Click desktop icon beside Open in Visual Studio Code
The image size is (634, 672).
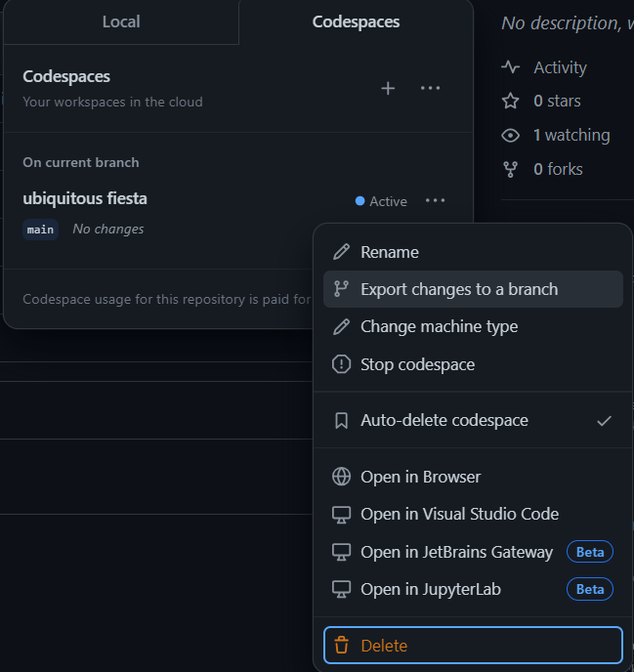point(341,515)
